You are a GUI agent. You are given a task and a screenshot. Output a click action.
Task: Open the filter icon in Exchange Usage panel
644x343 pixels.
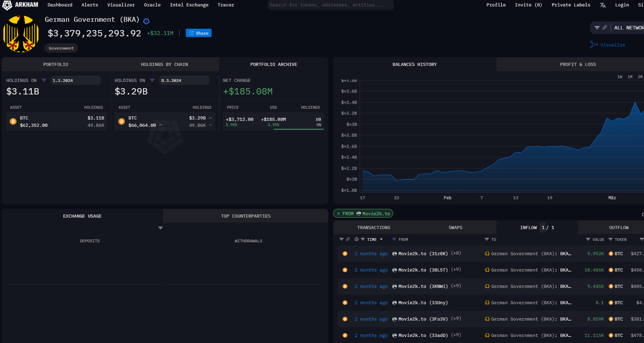(161, 228)
